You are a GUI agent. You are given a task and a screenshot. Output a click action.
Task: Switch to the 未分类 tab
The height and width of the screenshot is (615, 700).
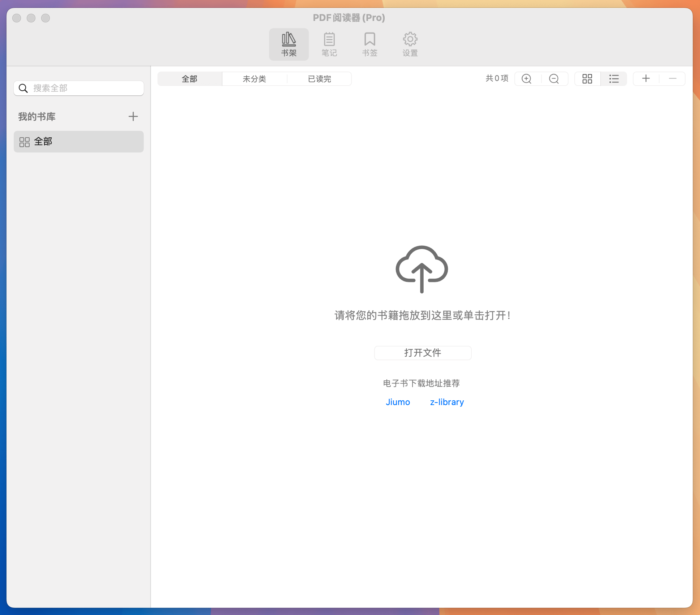pos(254,79)
